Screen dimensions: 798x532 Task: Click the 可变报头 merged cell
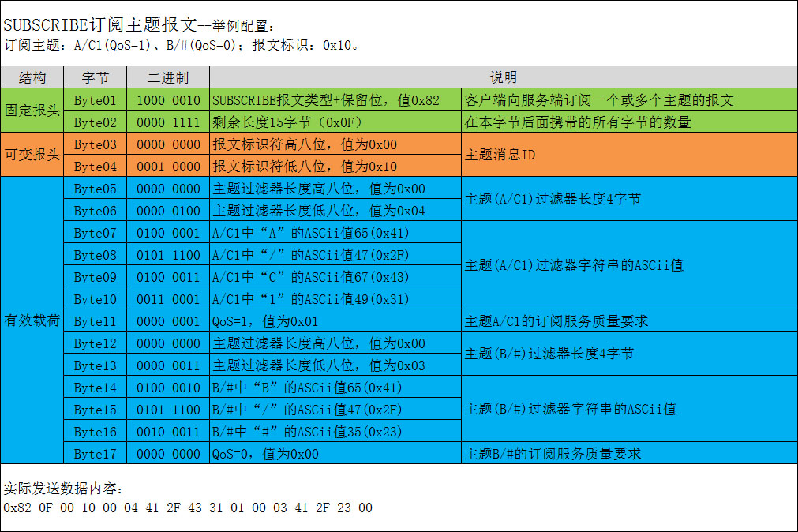[30, 155]
